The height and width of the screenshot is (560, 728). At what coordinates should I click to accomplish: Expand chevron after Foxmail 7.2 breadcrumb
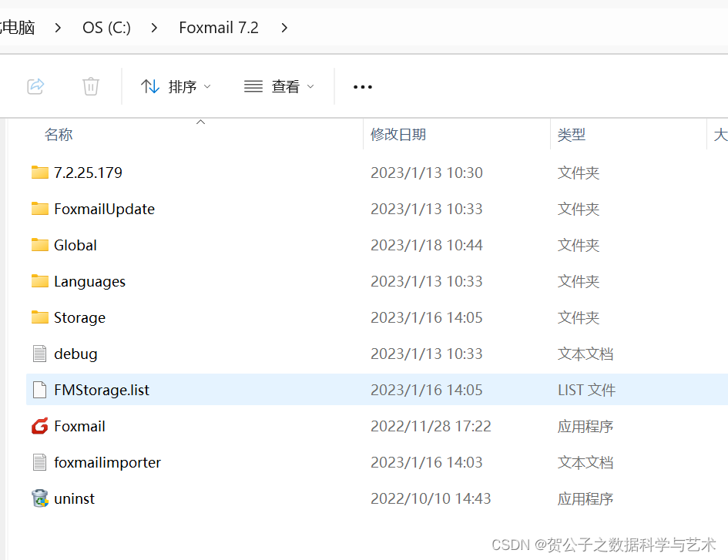tap(284, 29)
